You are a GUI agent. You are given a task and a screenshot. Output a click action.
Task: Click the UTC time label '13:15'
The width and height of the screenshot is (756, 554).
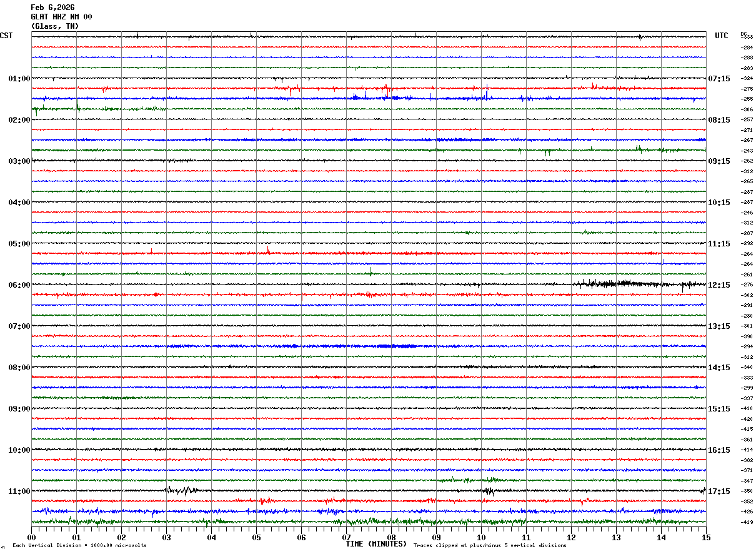[x=719, y=326]
